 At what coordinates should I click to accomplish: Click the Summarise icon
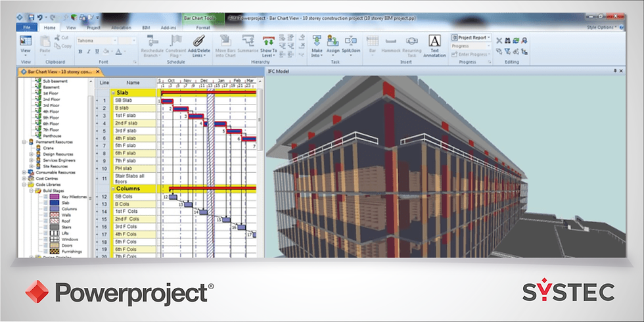pos(248,40)
